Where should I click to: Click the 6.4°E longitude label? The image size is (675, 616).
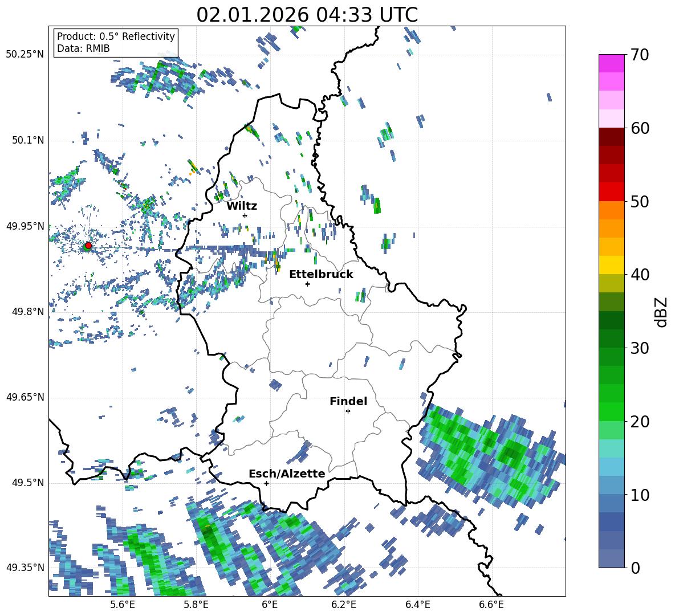click(417, 605)
